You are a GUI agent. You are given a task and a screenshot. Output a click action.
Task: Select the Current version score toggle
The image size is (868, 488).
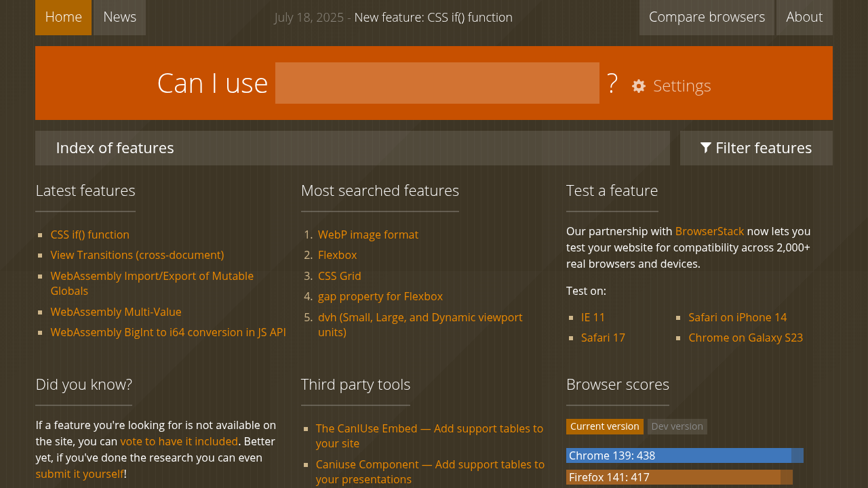click(x=604, y=426)
